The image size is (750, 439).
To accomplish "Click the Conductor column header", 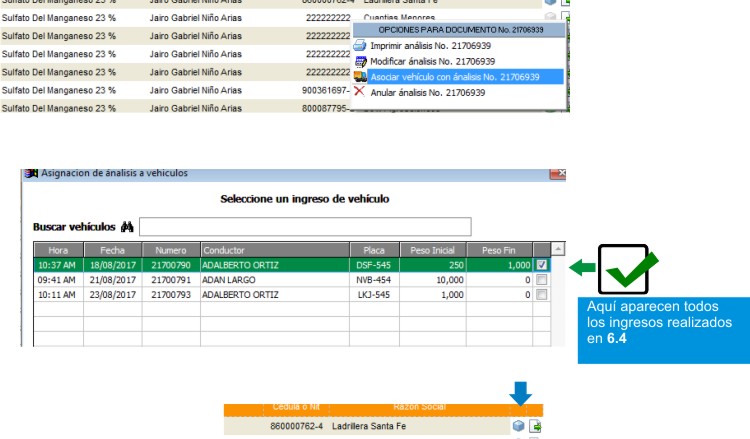I will click(x=275, y=250).
